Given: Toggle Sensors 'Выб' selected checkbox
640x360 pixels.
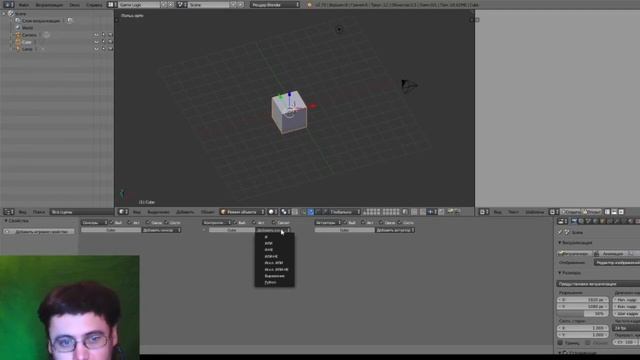Looking at the screenshot, I should click(x=111, y=222).
